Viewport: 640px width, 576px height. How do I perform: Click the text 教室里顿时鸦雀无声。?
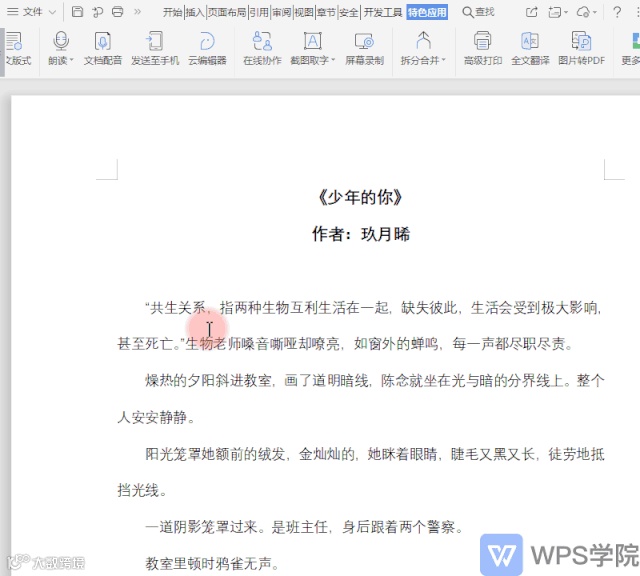[213, 564]
